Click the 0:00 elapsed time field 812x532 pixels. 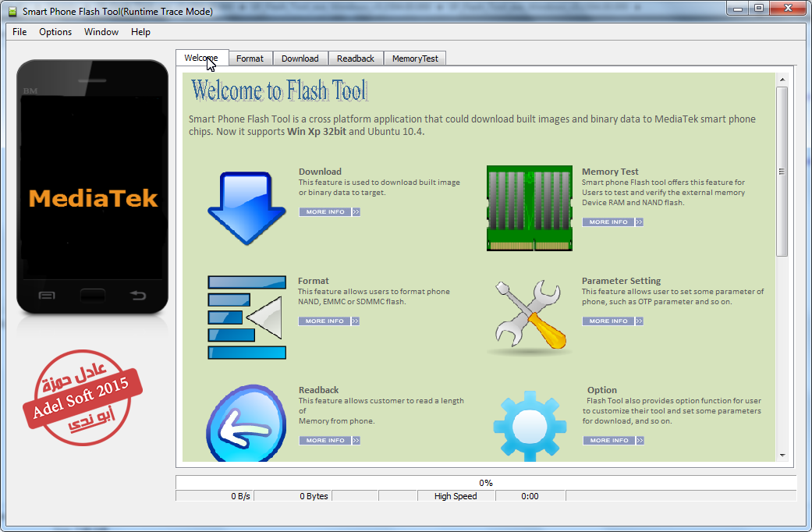click(530, 496)
